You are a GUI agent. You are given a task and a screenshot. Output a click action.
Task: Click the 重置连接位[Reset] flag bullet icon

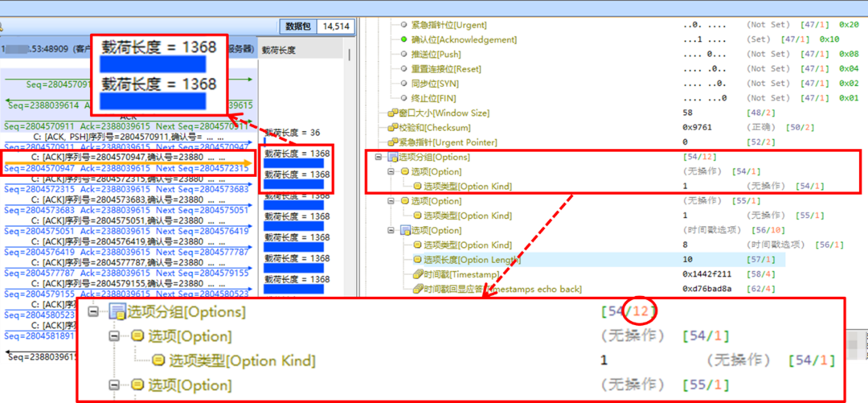[403, 69]
